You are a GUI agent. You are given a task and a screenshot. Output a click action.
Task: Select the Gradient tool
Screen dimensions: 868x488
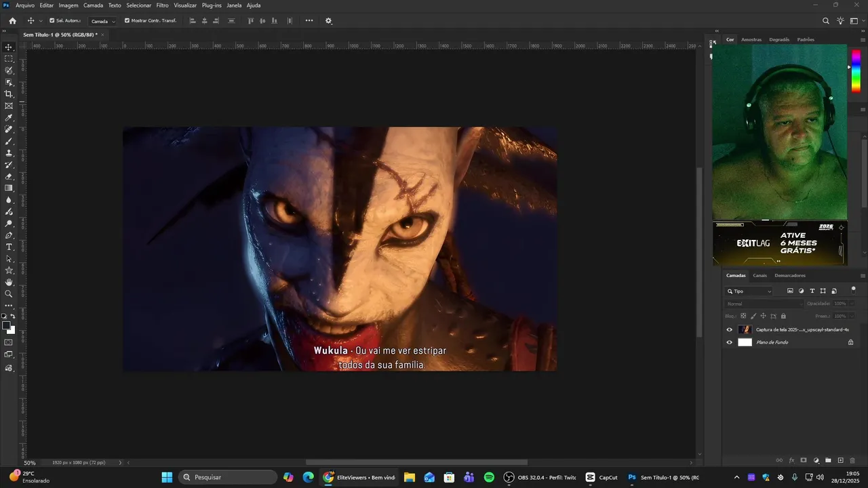pos(9,188)
